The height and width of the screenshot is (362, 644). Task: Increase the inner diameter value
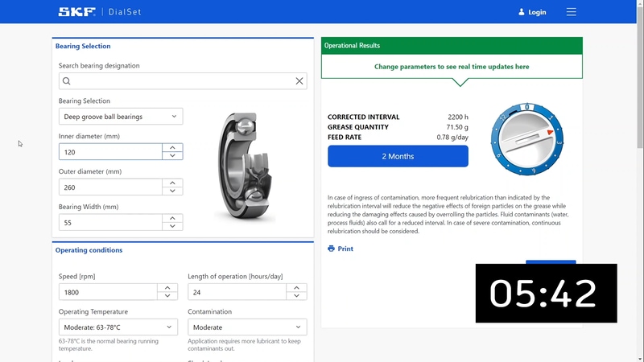point(172,147)
